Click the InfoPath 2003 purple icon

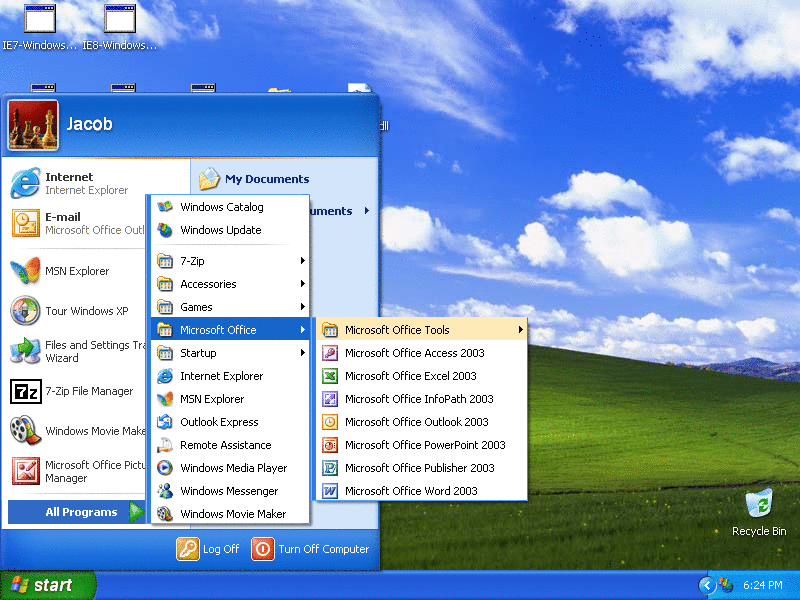click(330, 399)
